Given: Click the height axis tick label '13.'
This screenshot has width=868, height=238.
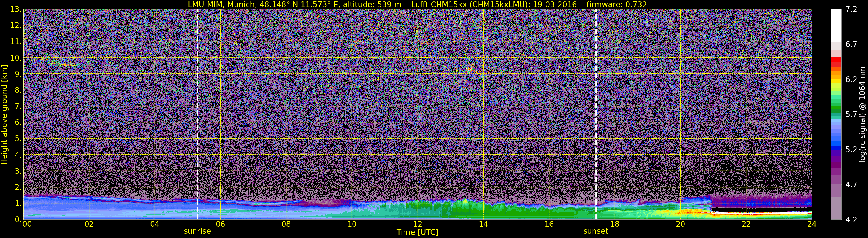Looking at the screenshot, I should (x=16, y=10).
